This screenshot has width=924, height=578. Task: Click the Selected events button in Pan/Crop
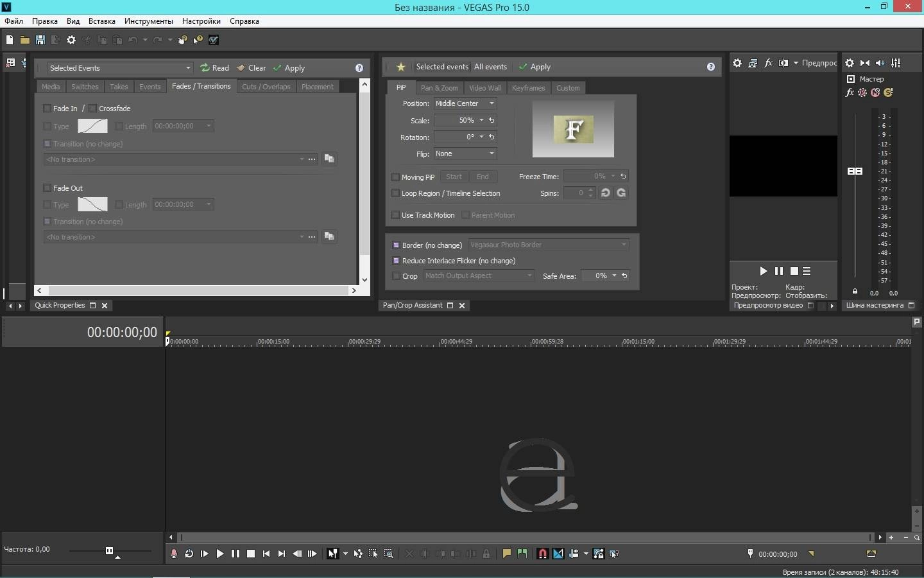pyautogui.click(x=442, y=67)
